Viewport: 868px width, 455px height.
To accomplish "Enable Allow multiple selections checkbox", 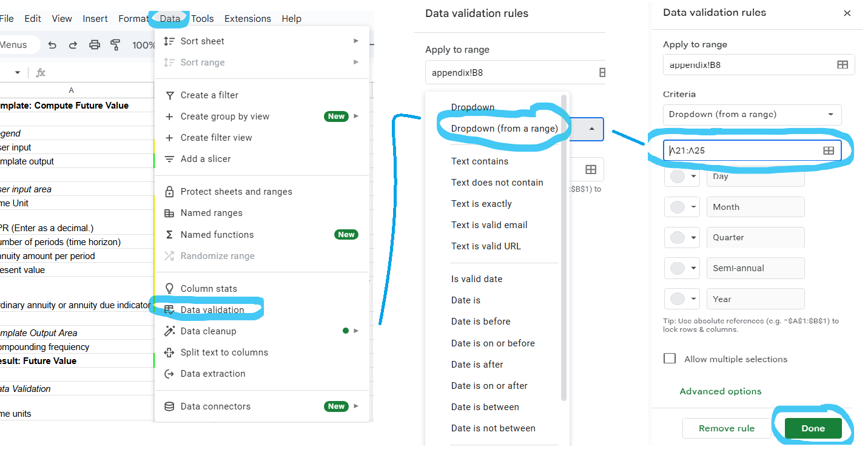I will coord(670,359).
